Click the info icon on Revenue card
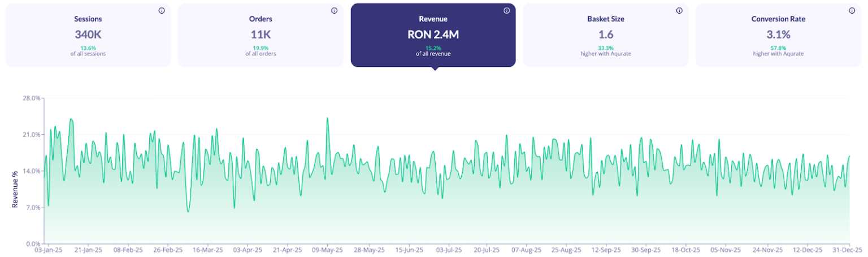 tap(506, 11)
